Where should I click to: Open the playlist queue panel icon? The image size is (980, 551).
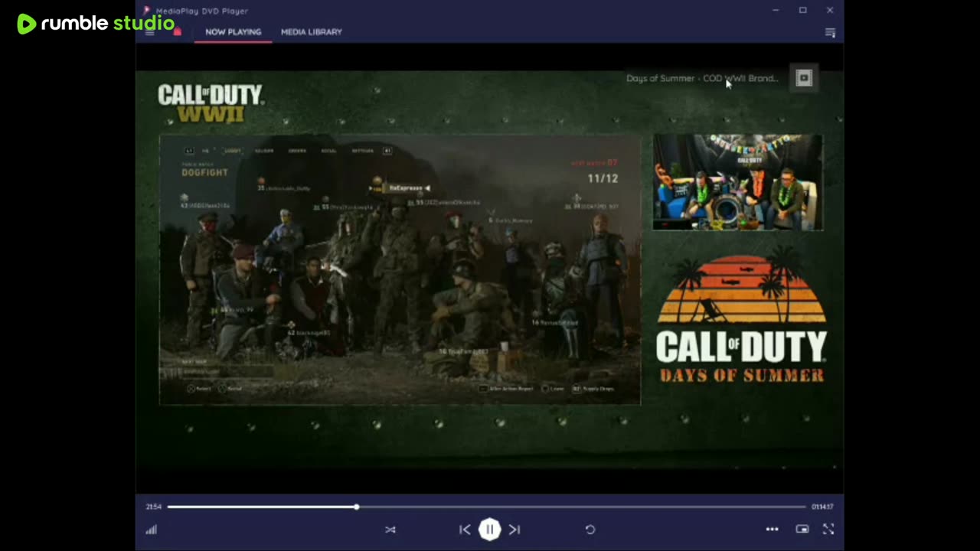tap(830, 32)
